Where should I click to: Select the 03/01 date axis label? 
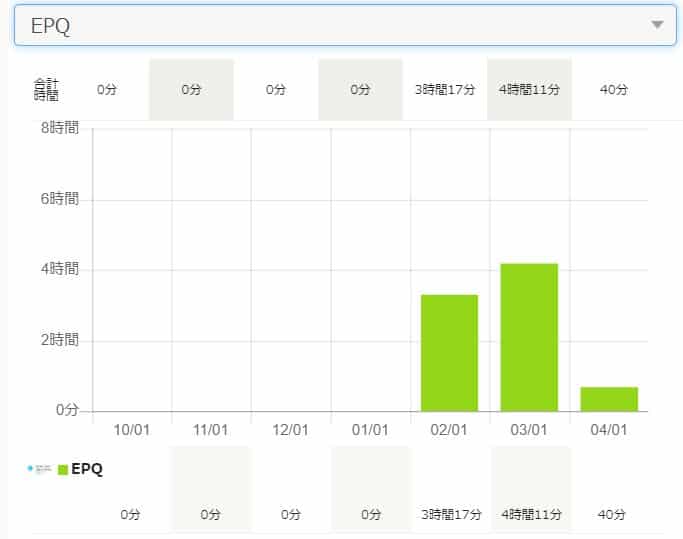pos(529,429)
